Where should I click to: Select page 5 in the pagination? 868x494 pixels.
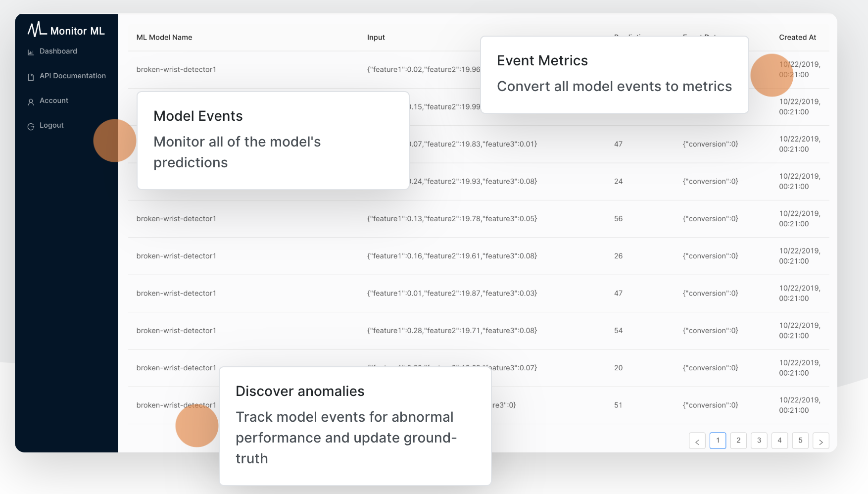coord(800,441)
